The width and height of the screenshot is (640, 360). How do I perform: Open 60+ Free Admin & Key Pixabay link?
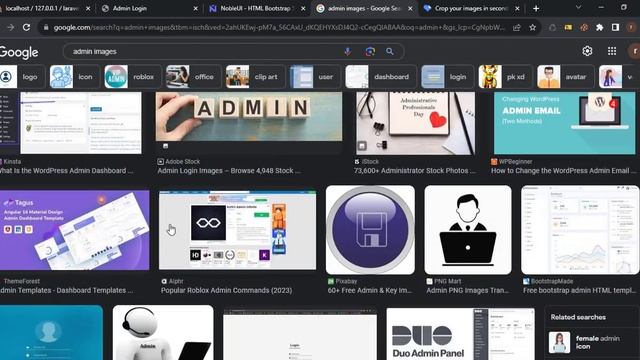coord(370,290)
